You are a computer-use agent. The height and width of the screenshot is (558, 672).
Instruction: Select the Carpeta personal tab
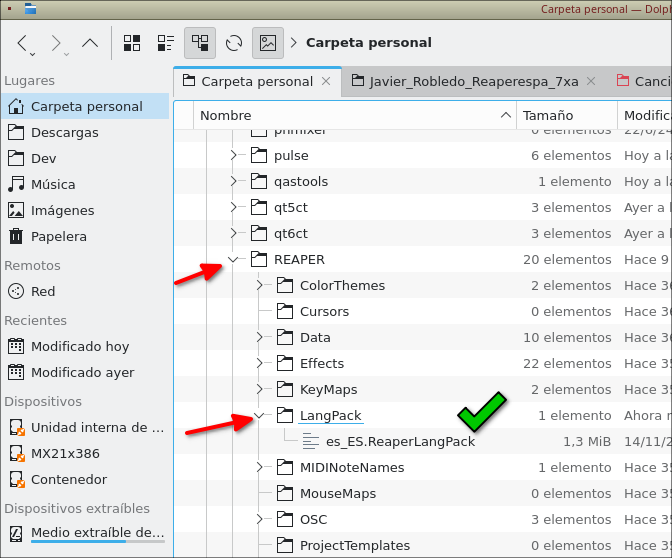[x=257, y=81]
